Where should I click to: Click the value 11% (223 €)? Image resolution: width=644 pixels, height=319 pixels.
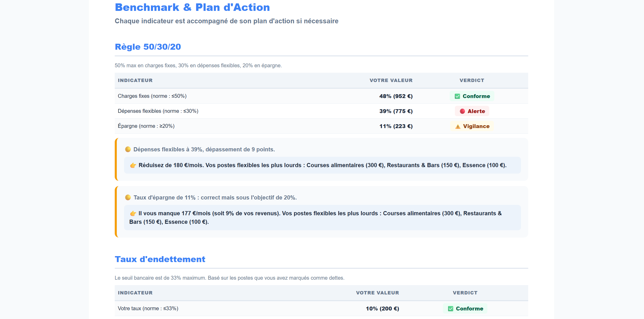[396, 126]
